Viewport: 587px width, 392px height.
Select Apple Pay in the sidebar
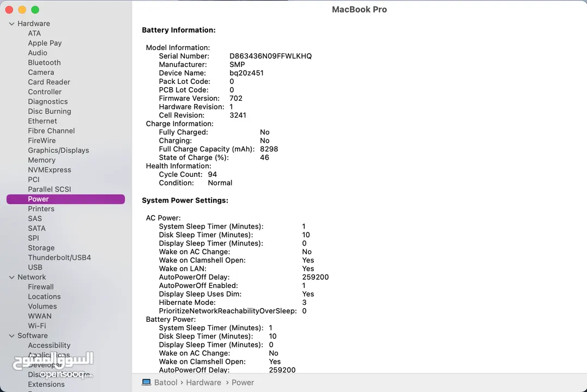[x=45, y=43]
